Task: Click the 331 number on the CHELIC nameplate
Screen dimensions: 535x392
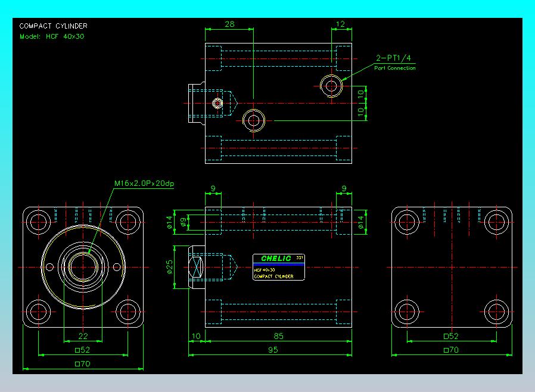Action: [x=300, y=257]
